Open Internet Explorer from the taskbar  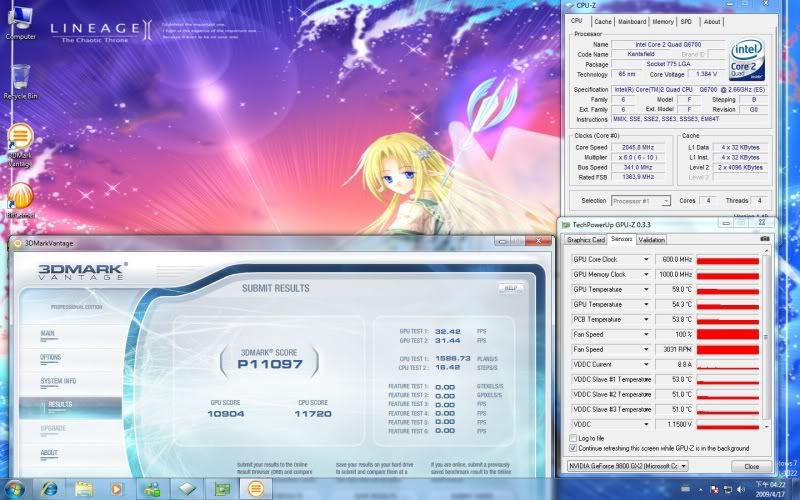[49, 488]
